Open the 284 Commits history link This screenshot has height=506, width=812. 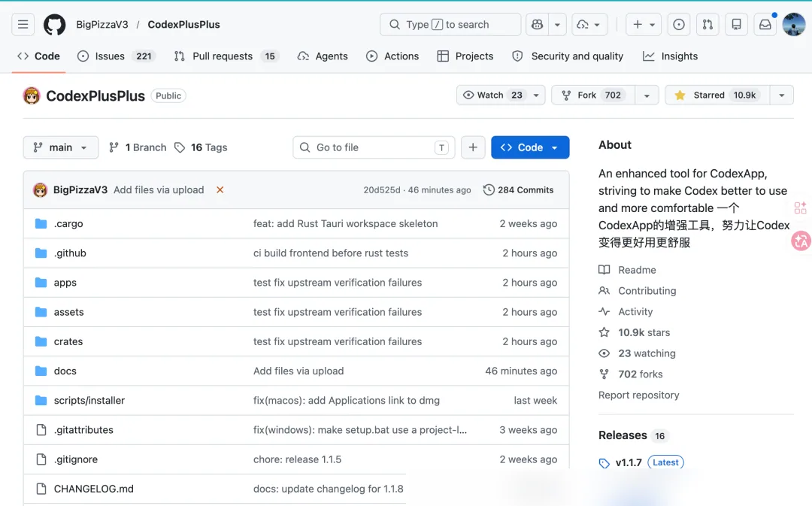pyautogui.click(x=518, y=190)
